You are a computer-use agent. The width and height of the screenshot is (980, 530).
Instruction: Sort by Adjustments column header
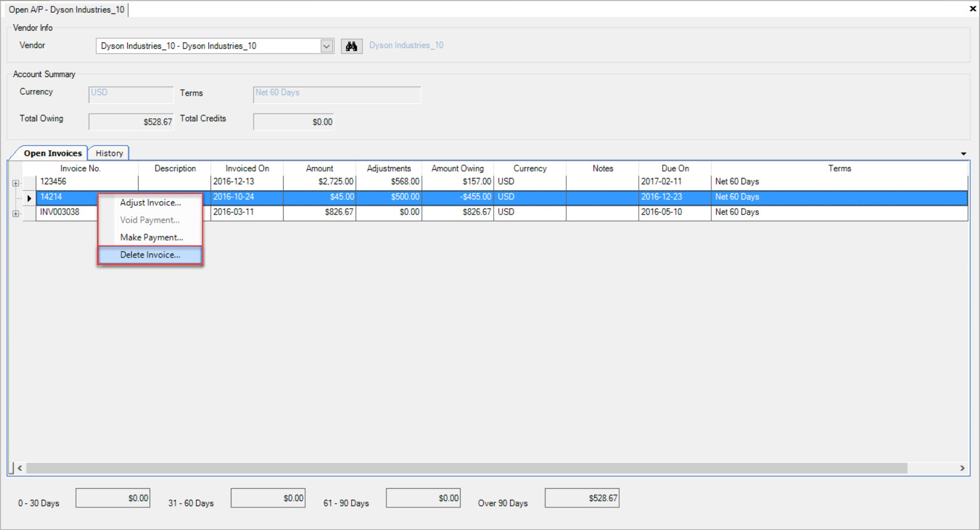[x=389, y=168]
